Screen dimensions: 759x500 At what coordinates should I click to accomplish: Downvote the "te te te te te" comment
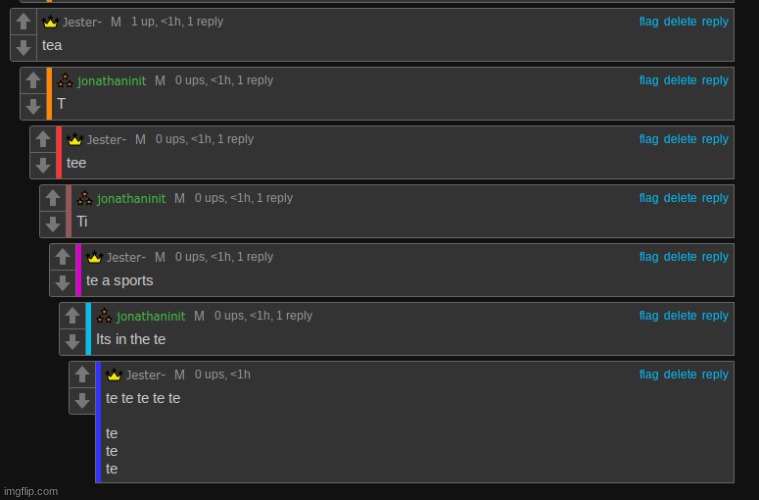tap(82, 400)
